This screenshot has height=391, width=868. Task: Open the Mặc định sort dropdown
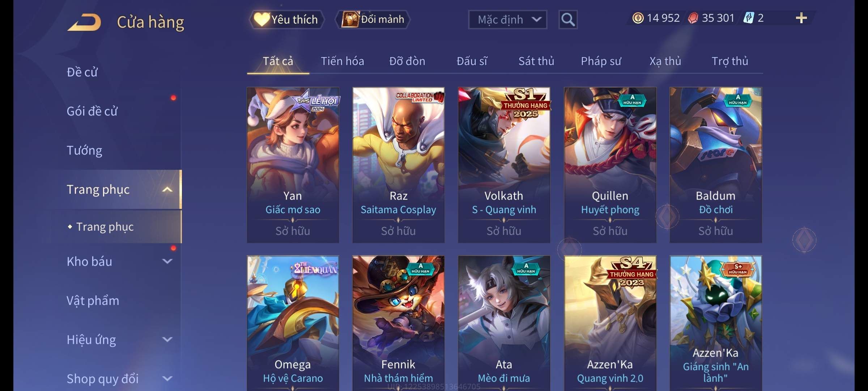(507, 20)
